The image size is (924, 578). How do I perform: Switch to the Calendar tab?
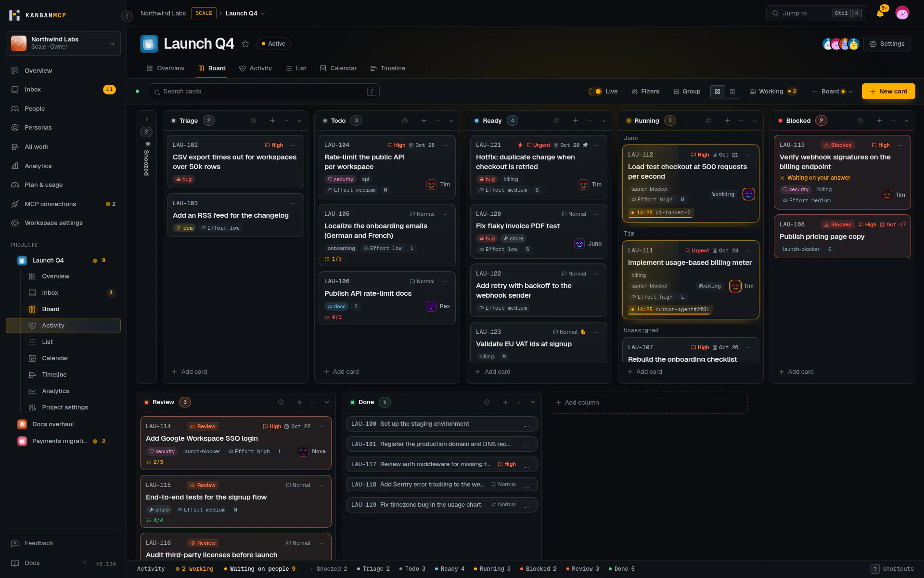tap(338, 68)
